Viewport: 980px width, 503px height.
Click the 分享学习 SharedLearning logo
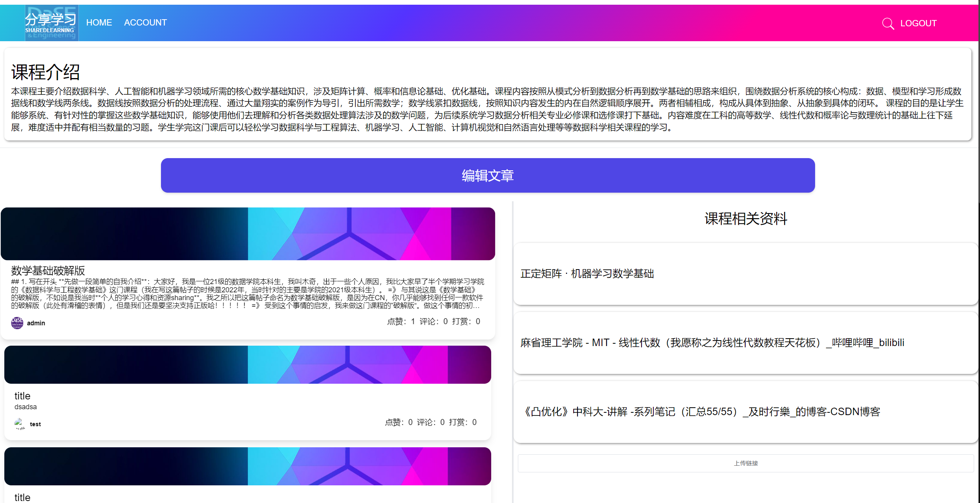pyautogui.click(x=51, y=23)
